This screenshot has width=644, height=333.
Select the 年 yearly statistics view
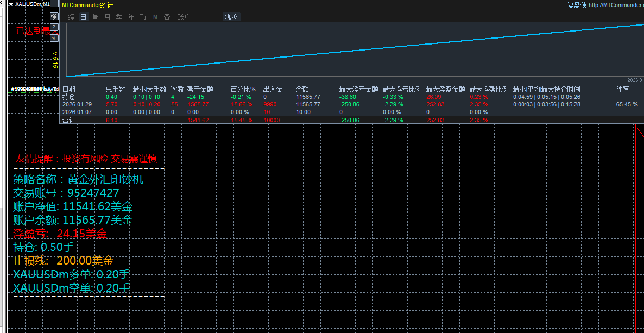(x=131, y=16)
